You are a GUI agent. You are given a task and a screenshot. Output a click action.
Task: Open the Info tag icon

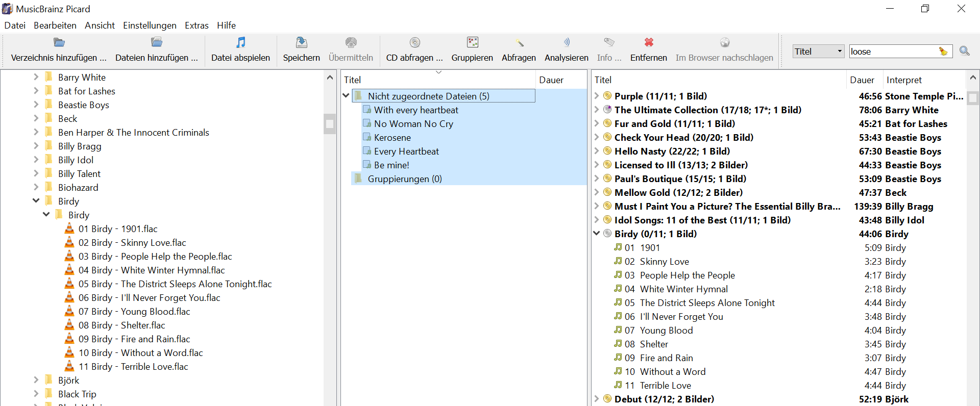click(609, 42)
